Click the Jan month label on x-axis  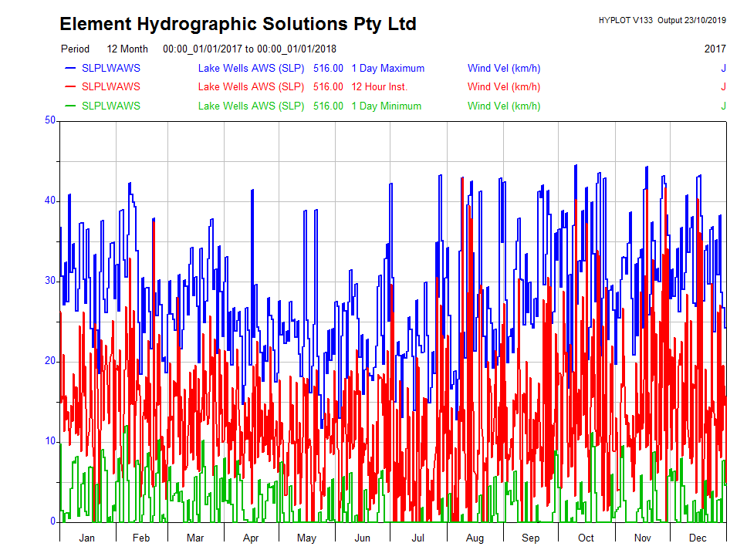pos(87,538)
